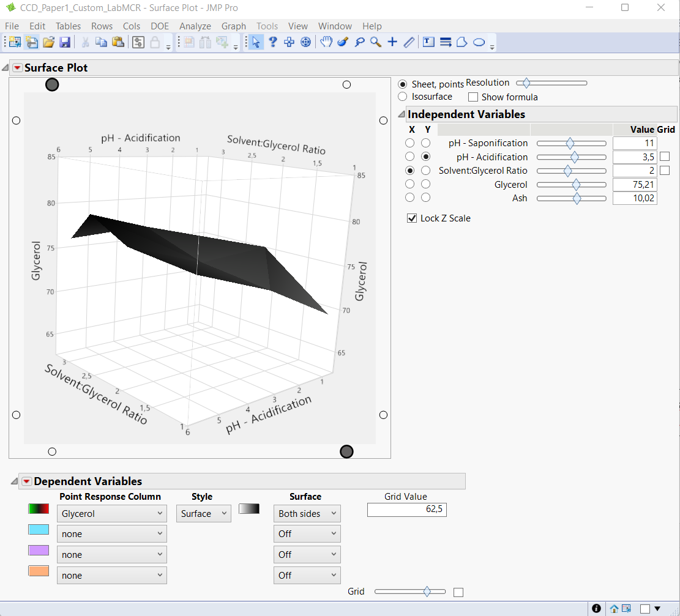The image size is (680, 616).
Task: Open the Graph menu
Action: click(233, 26)
